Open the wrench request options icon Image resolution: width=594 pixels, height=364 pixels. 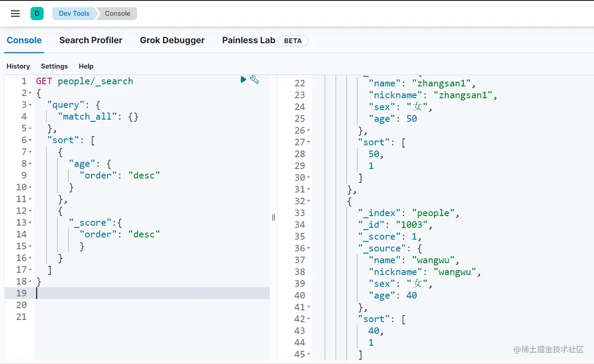(x=254, y=79)
